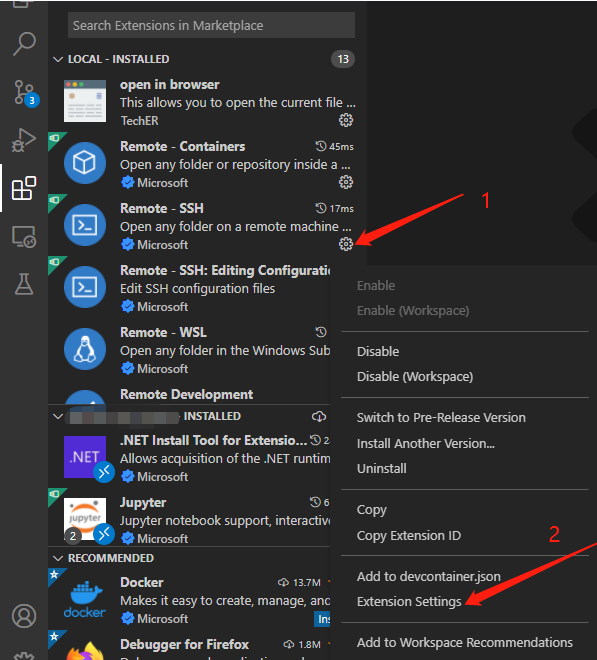
Task: Open the Docker extension title
Action: [141, 583]
